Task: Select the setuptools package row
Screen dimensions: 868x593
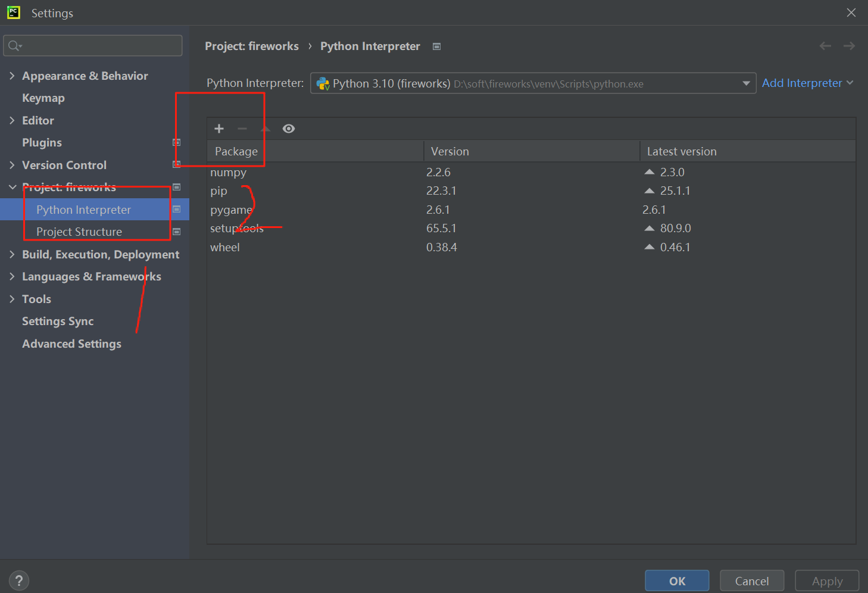Action: 531,228
